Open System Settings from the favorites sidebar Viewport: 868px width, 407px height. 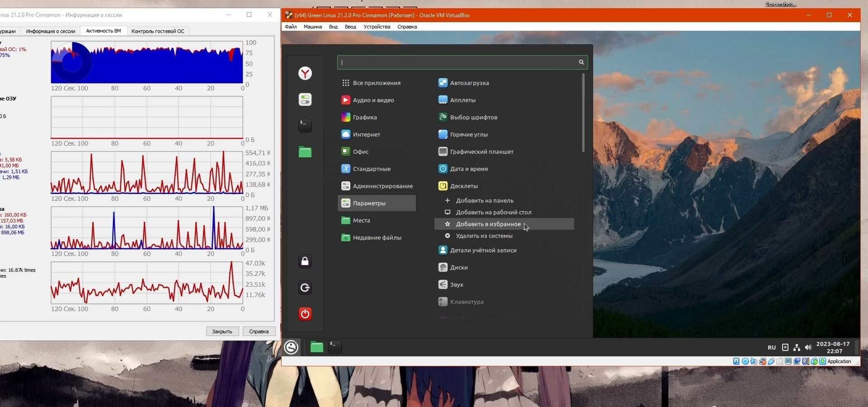click(x=305, y=99)
